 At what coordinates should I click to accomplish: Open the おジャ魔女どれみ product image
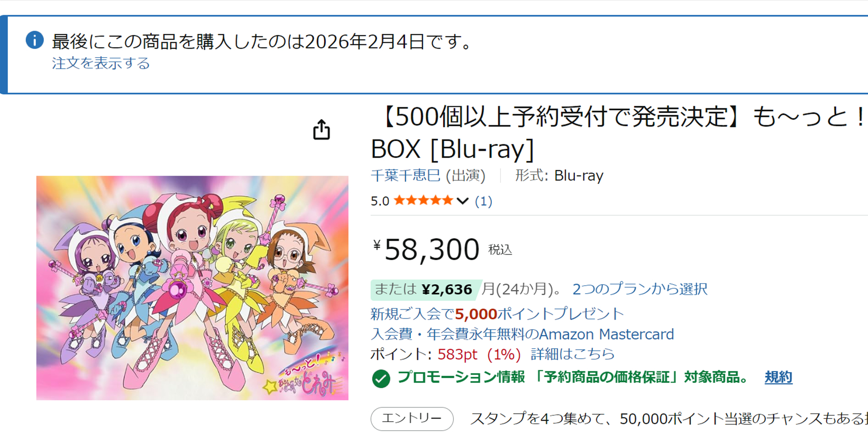click(x=192, y=287)
